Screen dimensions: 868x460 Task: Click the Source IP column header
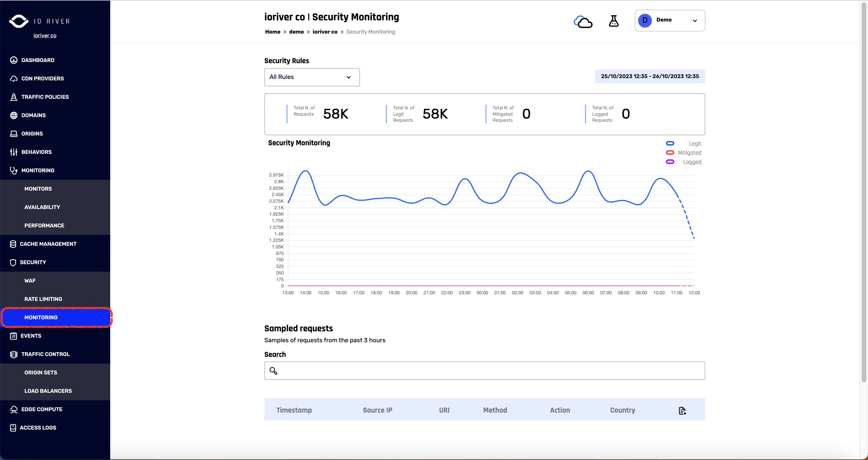click(x=377, y=410)
